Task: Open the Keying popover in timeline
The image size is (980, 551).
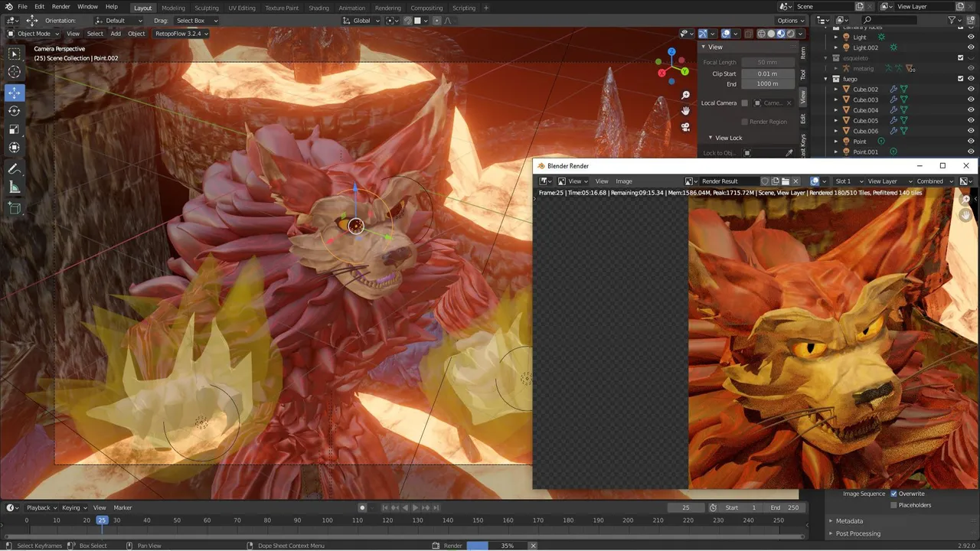Action: [x=73, y=507]
